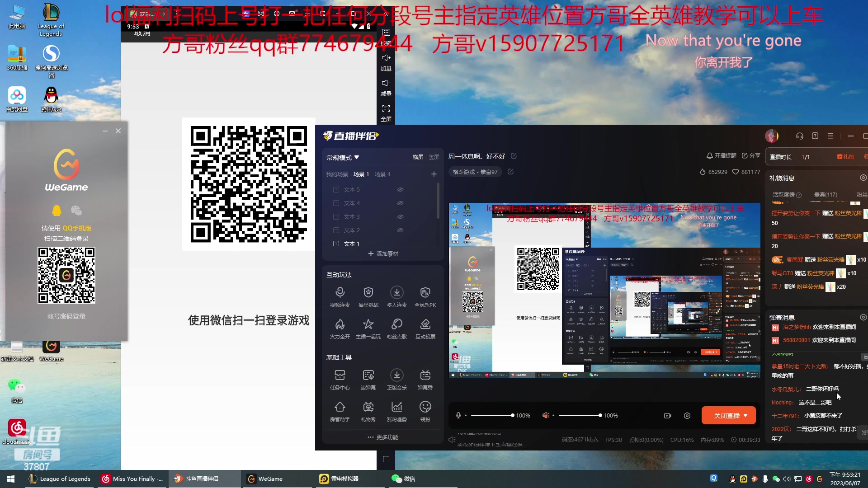
Task: Edit the 格斗游戏 category pencil icon
Action: pyautogui.click(x=510, y=172)
